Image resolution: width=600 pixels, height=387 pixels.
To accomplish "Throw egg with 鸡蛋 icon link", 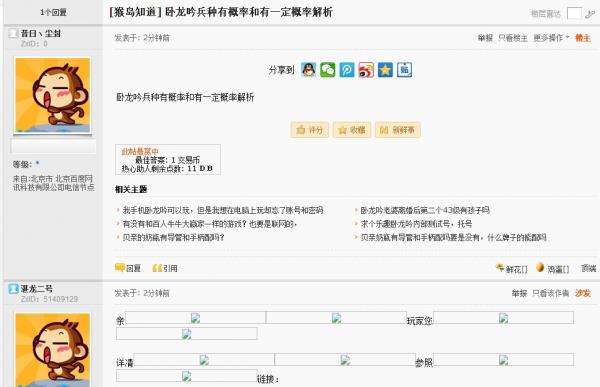I will coord(553,269).
